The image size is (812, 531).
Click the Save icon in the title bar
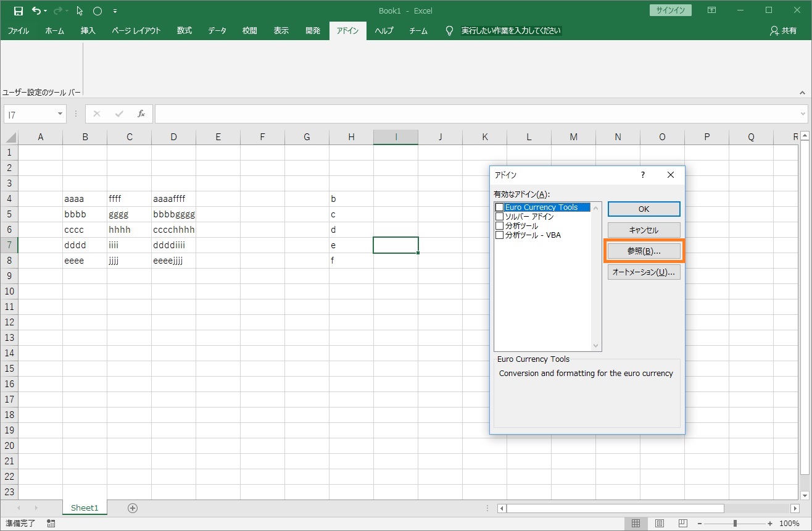pyautogui.click(x=19, y=11)
